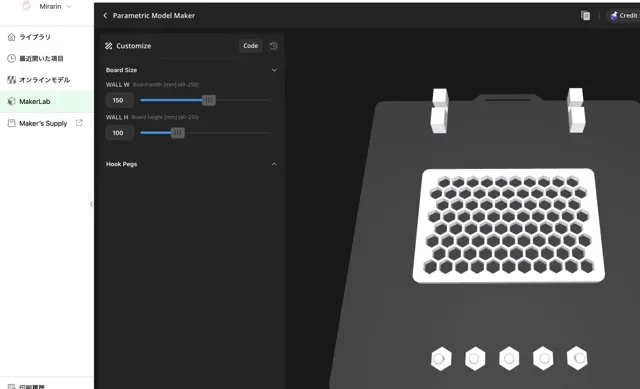The height and width of the screenshot is (389, 640).
Task: Click the external link icon beside Maker's Supply
Action: pos(79,122)
